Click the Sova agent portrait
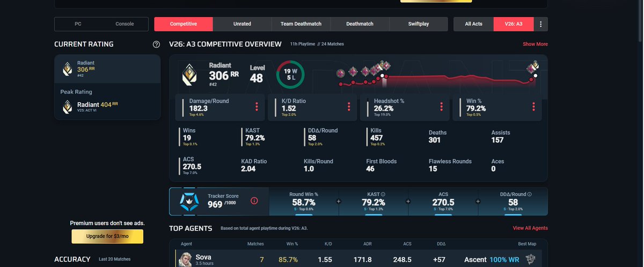Screen dimensions: 644x267 [185, 259]
